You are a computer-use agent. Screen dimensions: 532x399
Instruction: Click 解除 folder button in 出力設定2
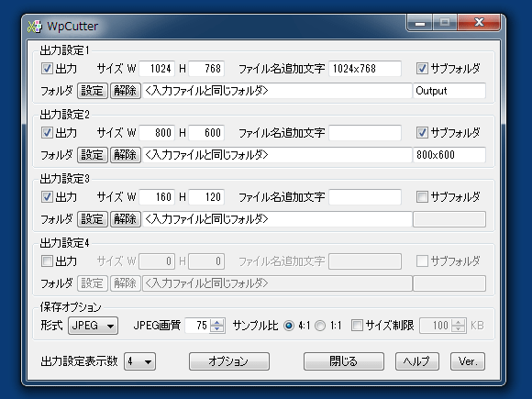pos(125,155)
